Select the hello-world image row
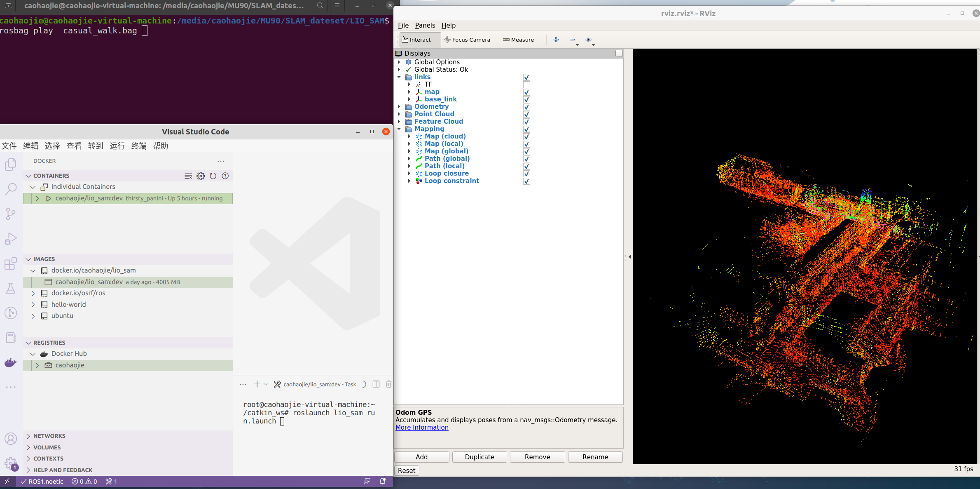Image resolution: width=980 pixels, height=489 pixels. click(128, 305)
